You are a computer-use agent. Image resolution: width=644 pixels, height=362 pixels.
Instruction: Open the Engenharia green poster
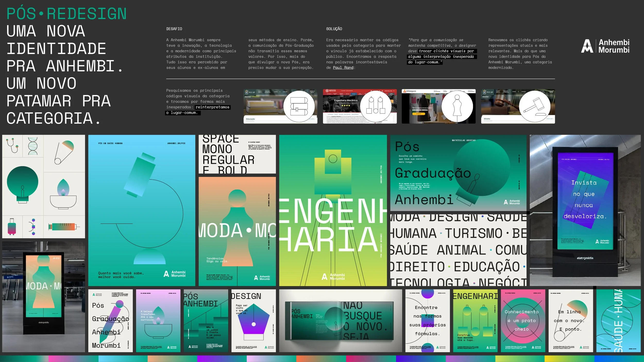pos(333,210)
